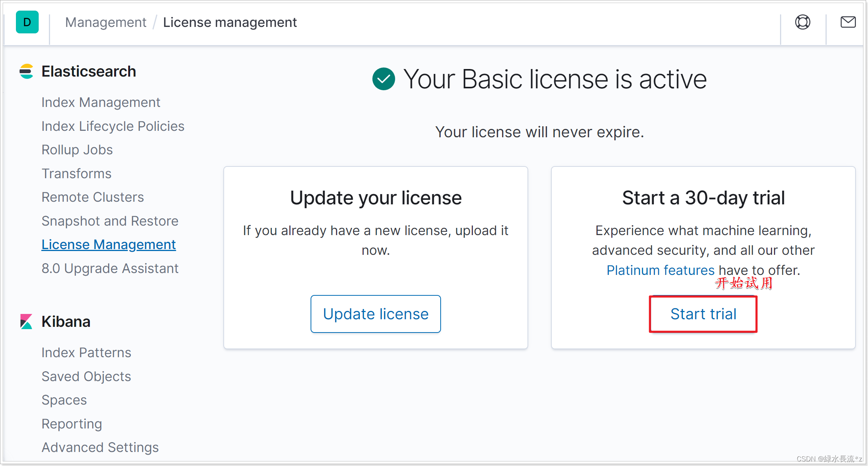
Task: Open Snapshot and Restore
Action: coord(110,221)
